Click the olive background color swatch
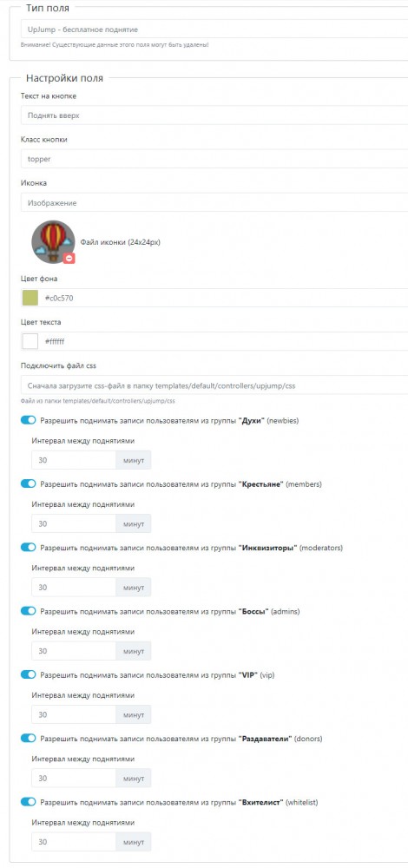Viewport: 408px width, 868px height. coord(30,298)
